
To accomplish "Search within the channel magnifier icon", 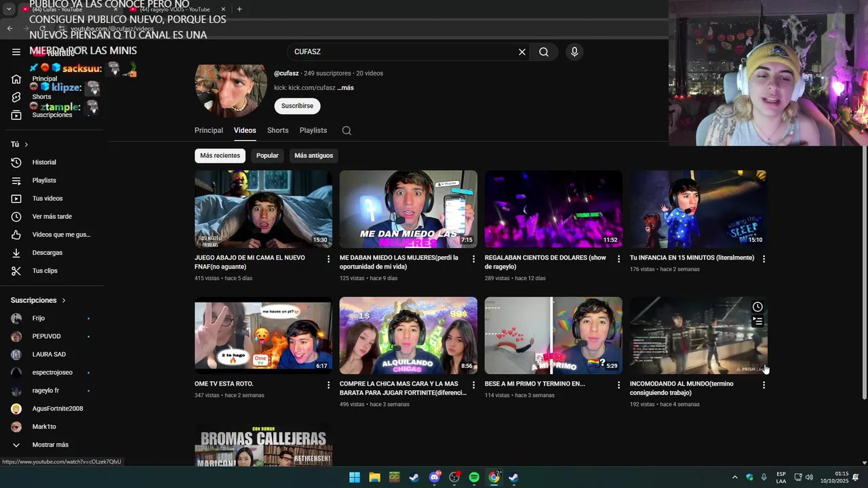I will 347,131.
